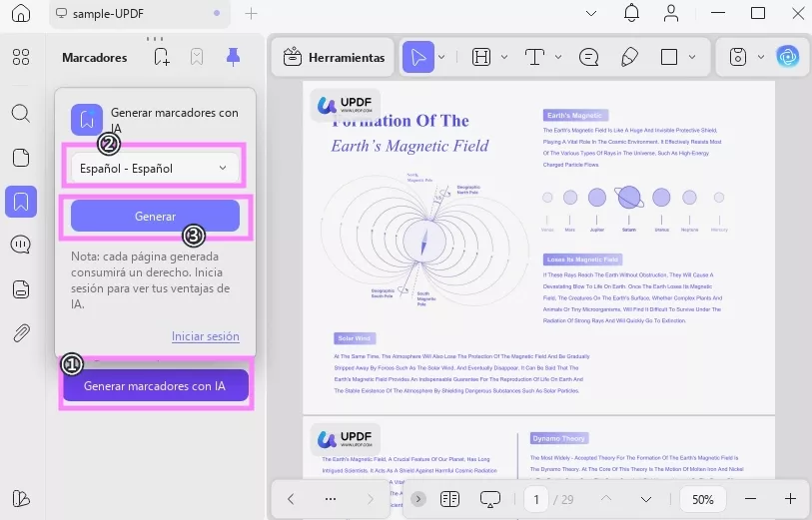Select the pencil drawing tool
Viewport: 812px width, 520px height.
[629, 57]
